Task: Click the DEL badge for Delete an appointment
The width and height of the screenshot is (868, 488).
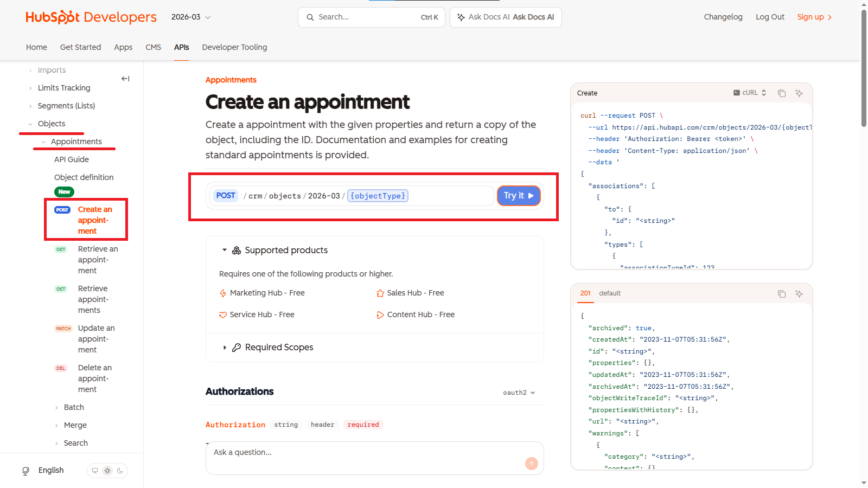Action: 61,368
